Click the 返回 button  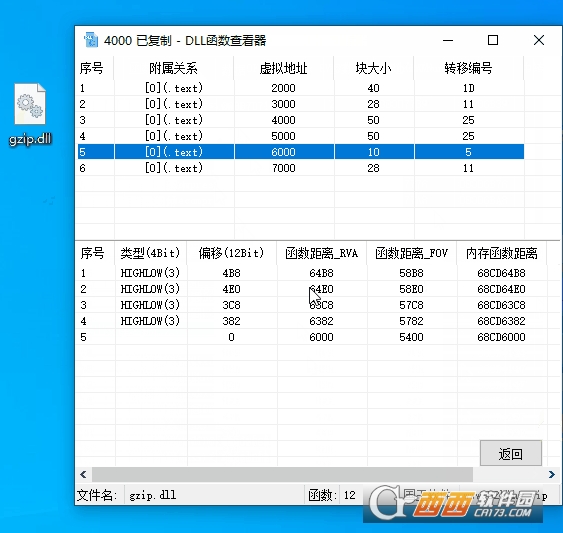coord(511,454)
